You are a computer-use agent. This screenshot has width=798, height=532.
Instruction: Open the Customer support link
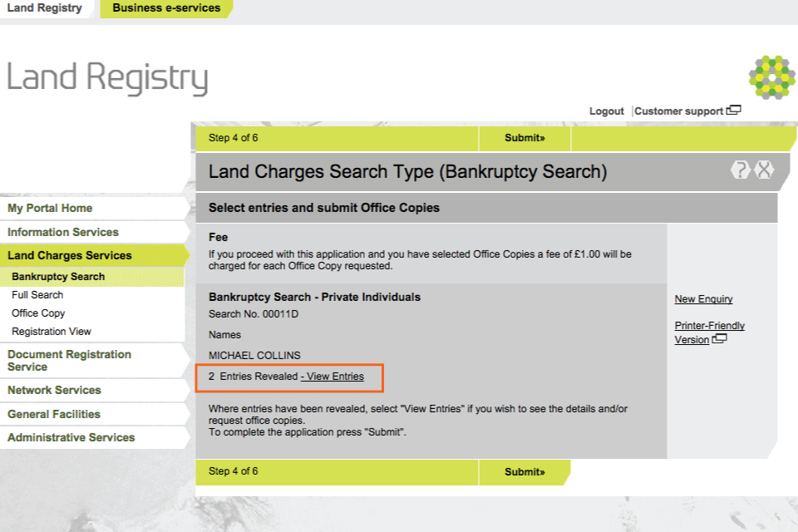click(x=678, y=111)
